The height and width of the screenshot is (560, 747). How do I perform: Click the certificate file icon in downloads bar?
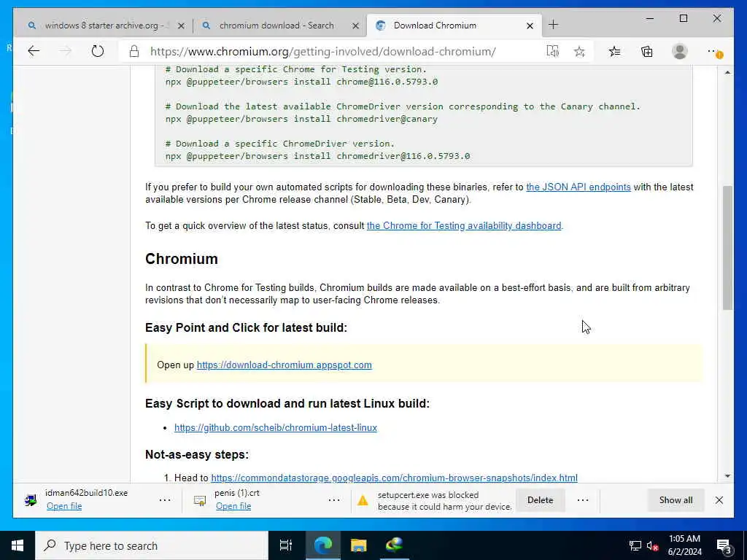pos(200,500)
